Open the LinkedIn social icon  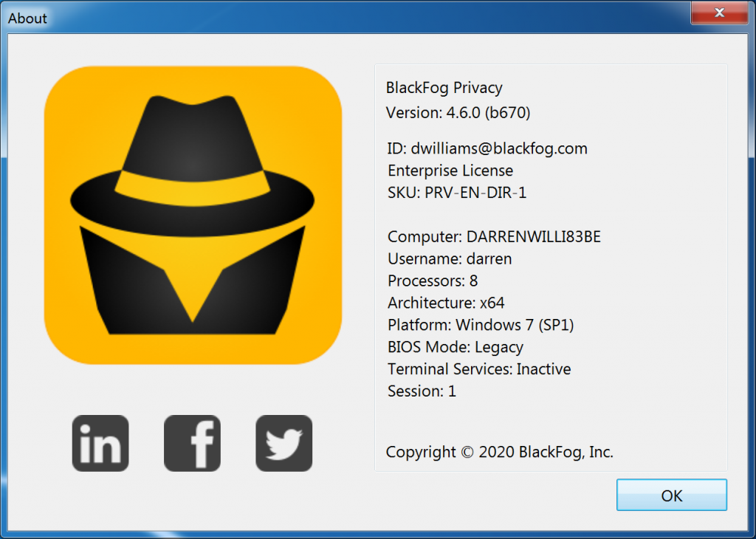point(100,443)
